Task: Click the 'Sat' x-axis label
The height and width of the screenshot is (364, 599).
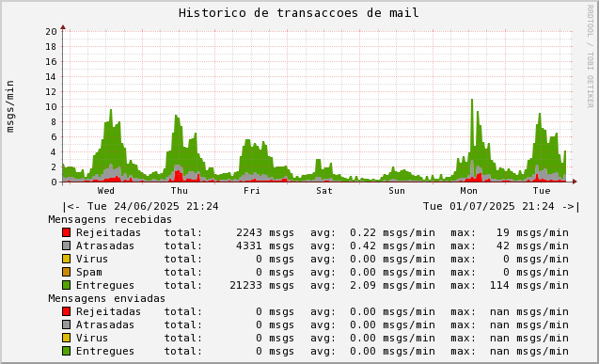Action: coord(323,191)
